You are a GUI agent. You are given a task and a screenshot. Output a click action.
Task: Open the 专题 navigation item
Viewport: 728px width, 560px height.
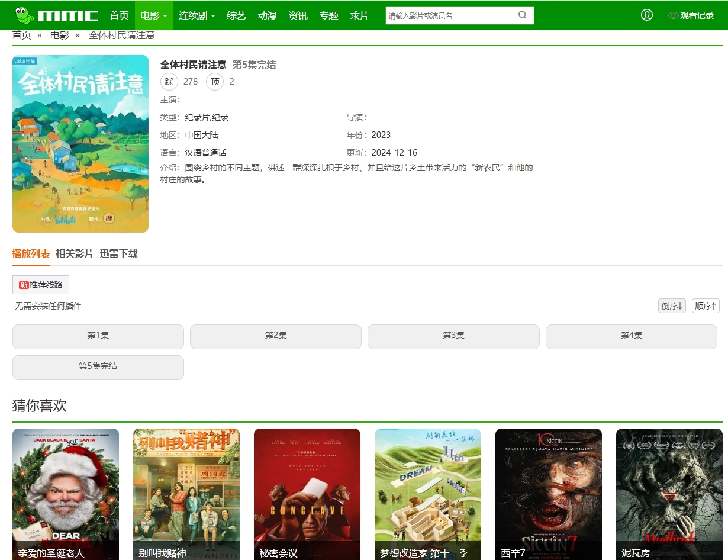point(329,15)
